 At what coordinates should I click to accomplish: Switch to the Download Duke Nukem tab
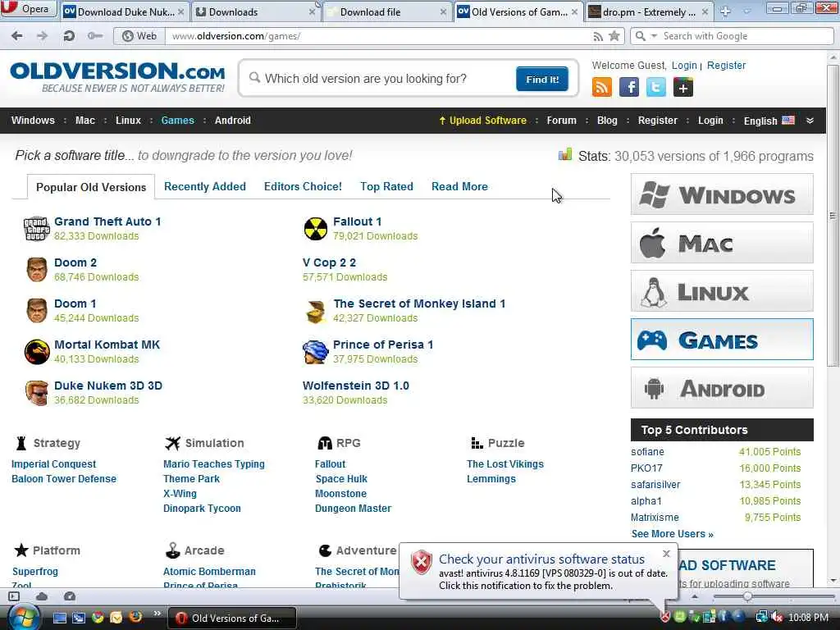125,11
